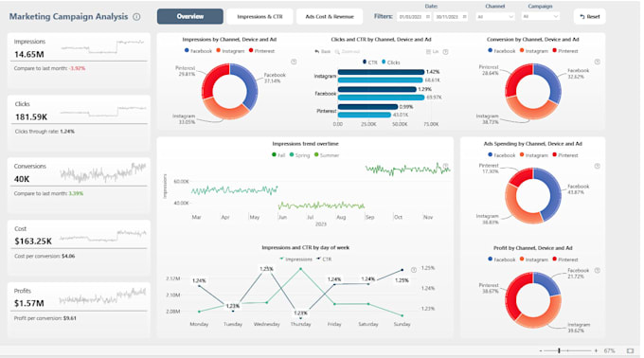The height and width of the screenshot is (358, 644).
Task: Click the info icon beside Marketing Campaign Analysis
Action: pos(136,17)
